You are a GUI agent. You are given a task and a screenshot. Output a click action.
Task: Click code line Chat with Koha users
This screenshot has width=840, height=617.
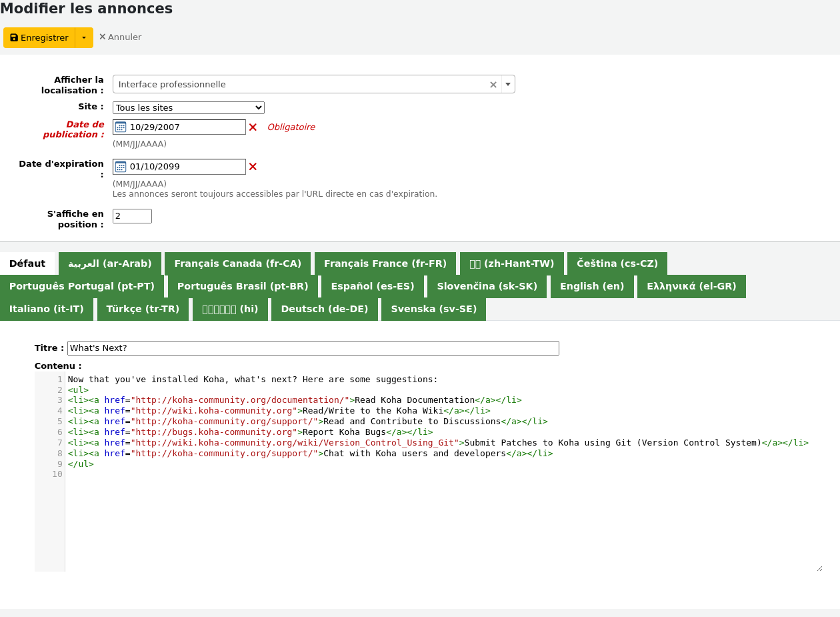point(311,454)
